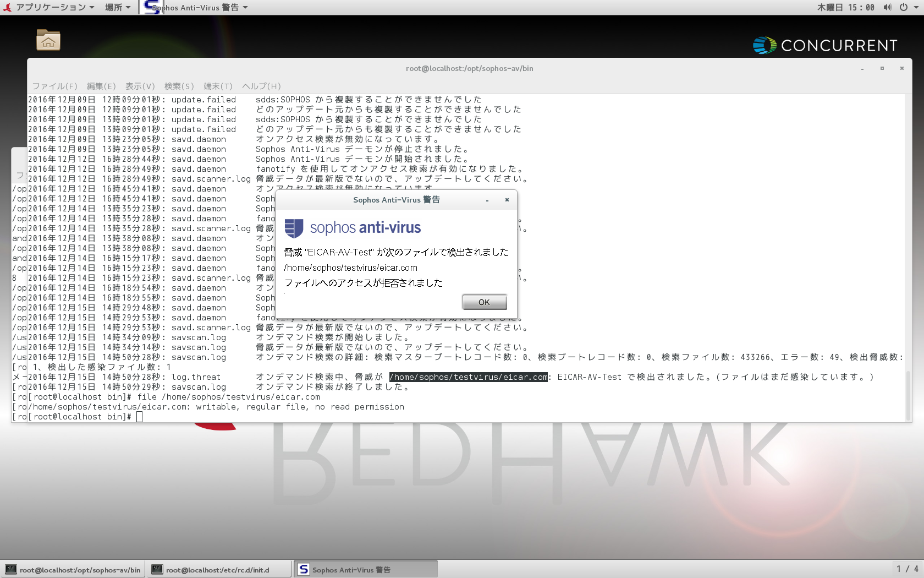Open the ファイル(F) terminal menu
924x578 pixels.
click(x=55, y=86)
